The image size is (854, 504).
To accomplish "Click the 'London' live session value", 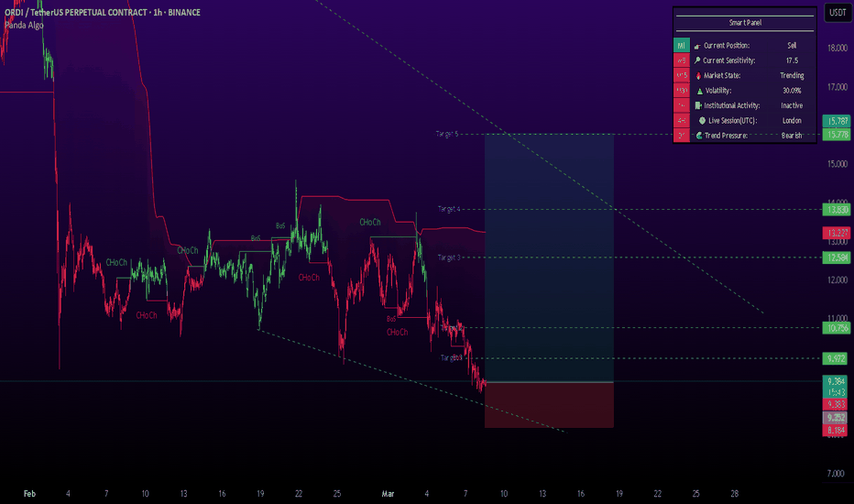I will point(792,120).
